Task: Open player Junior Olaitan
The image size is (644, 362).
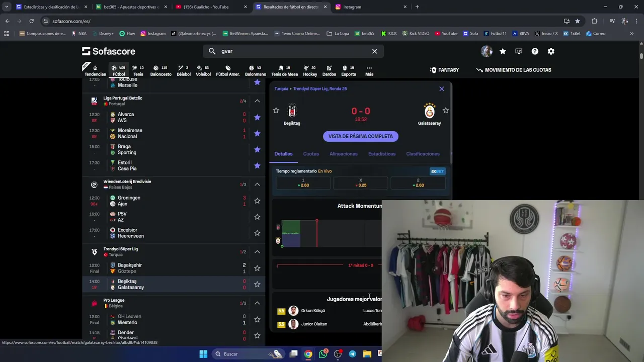Action: pyautogui.click(x=314, y=324)
